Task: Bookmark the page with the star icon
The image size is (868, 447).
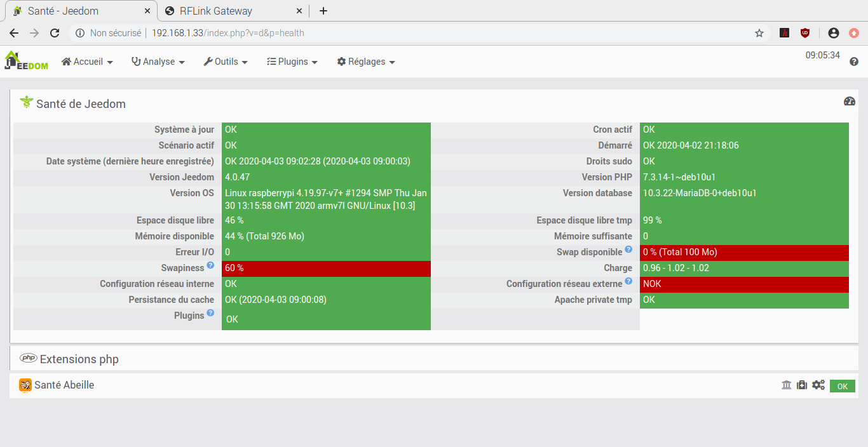Action: click(759, 33)
